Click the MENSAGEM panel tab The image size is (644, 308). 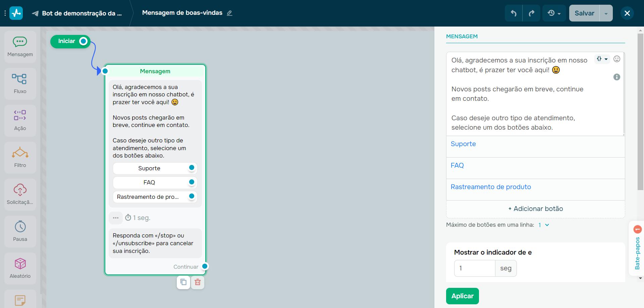(462, 36)
